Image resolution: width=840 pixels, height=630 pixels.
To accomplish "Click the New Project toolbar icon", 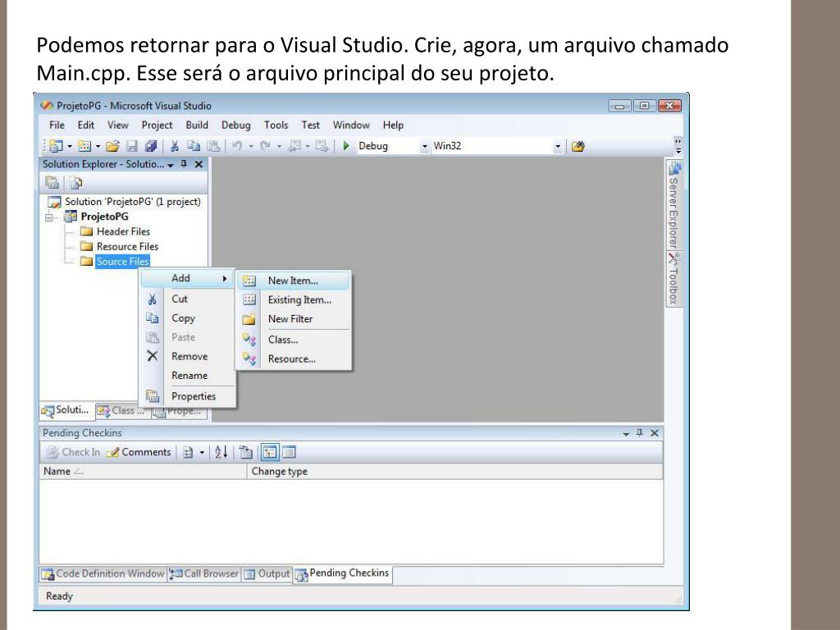I will (x=56, y=146).
